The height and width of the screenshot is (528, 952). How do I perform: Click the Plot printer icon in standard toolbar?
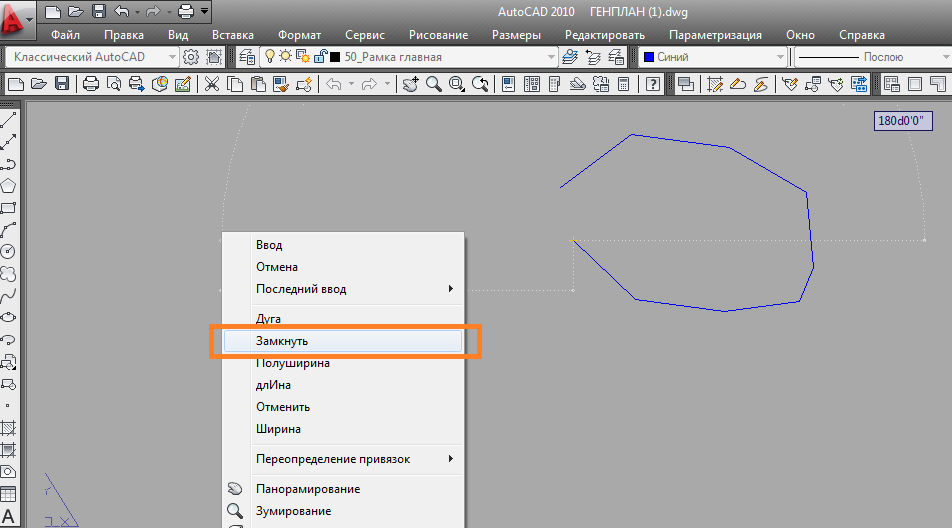(90, 84)
